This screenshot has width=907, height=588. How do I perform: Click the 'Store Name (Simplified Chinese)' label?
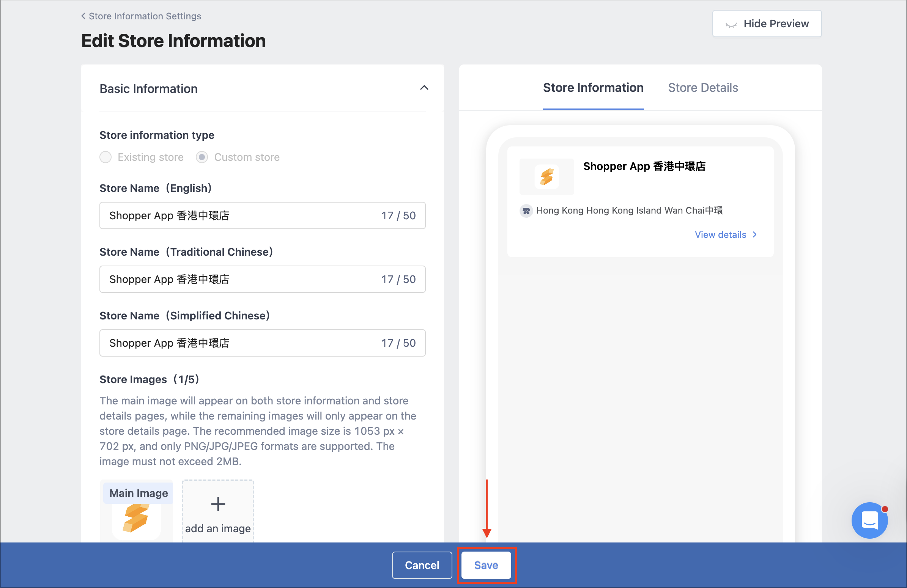click(x=185, y=315)
